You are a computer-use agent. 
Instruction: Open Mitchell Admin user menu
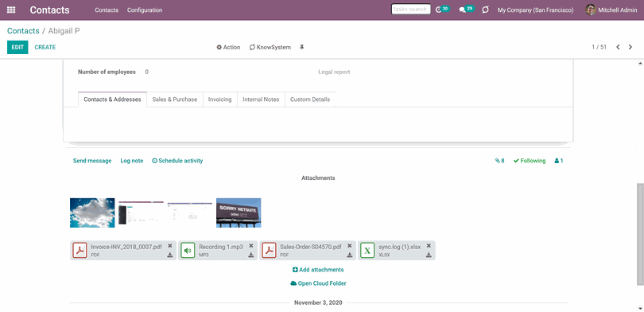click(x=611, y=10)
